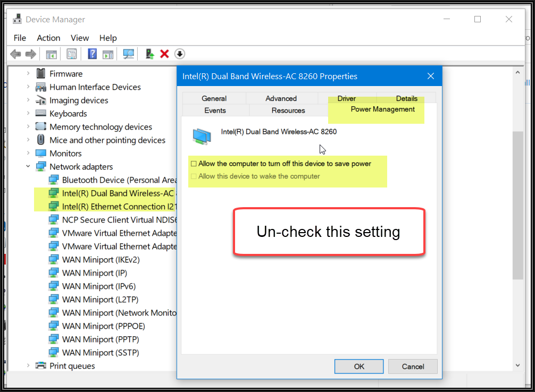
Task: Expand the Print queues category
Action: click(28, 366)
